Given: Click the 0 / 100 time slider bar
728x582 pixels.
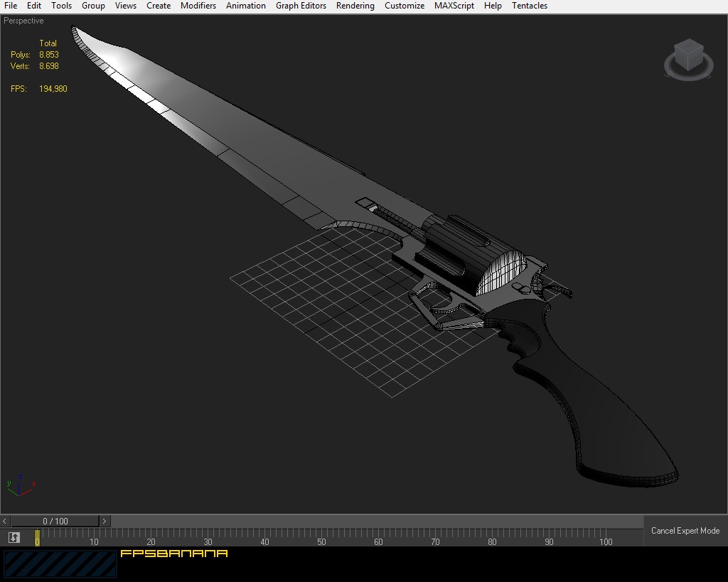Looking at the screenshot, I should (54, 521).
